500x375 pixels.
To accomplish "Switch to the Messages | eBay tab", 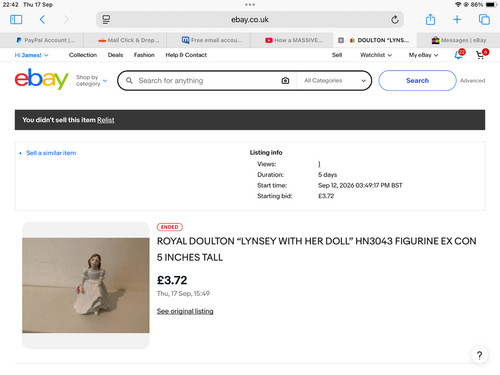I will (x=459, y=40).
